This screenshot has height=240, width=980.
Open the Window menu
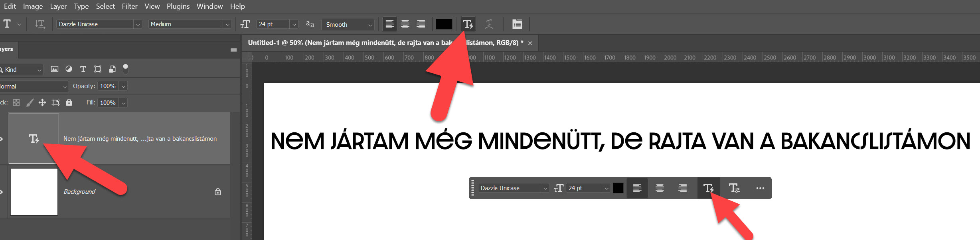pos(209,6)
